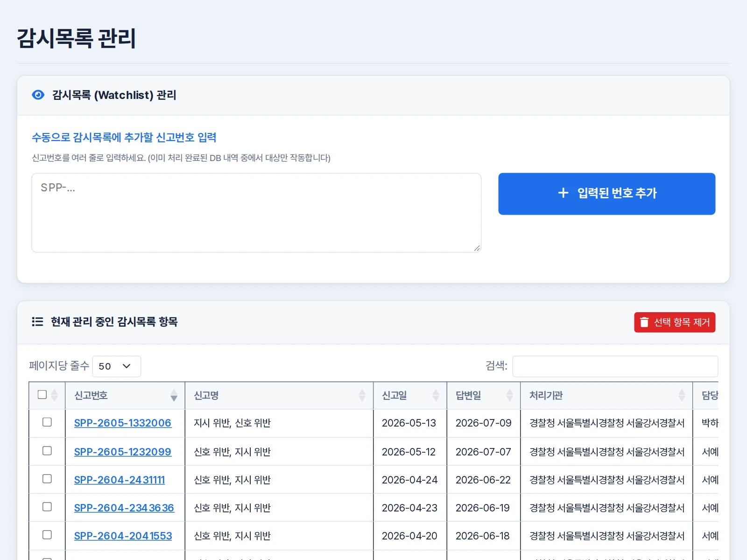Click heading 수동으로 감시목록에 추가할 신고번호 입력
The width and height of the screenshot is (747, 560).
point(124,138)
